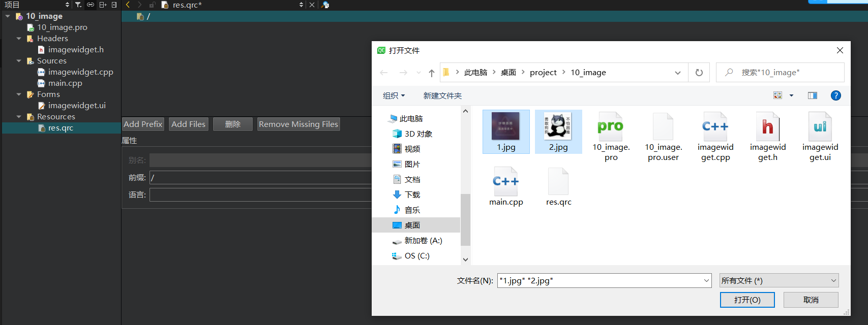Collapse the Sources folder
This screenshot has height=325, width=868.
click(x=19, y=61)
